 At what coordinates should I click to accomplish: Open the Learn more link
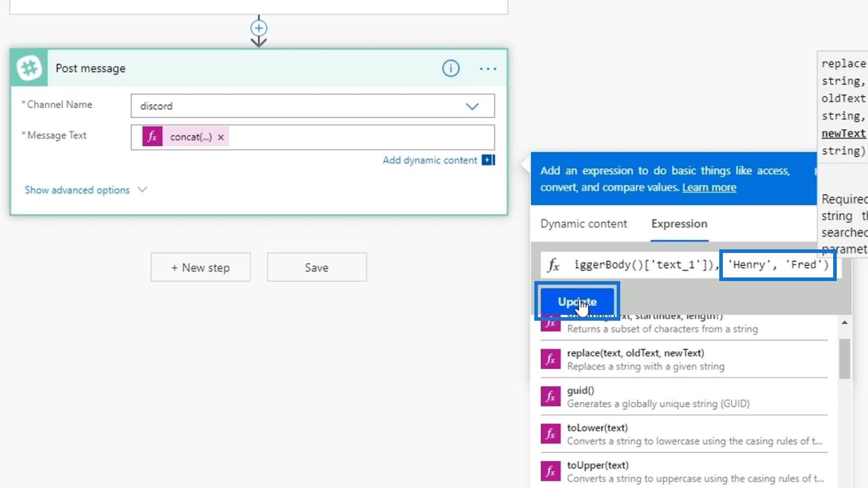pyautogui.click(x=709, y=187)
